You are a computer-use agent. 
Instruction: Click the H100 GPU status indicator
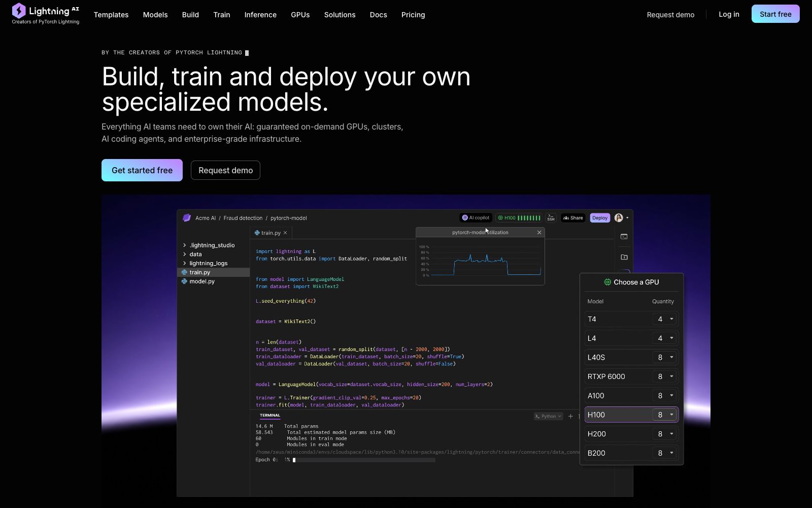519,218
